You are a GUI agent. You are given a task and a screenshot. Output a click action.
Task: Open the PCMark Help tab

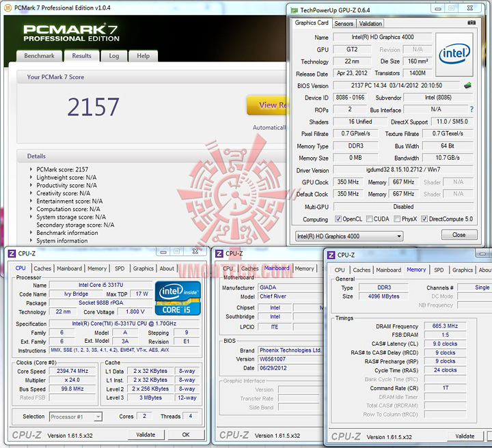tap(143, 56)
